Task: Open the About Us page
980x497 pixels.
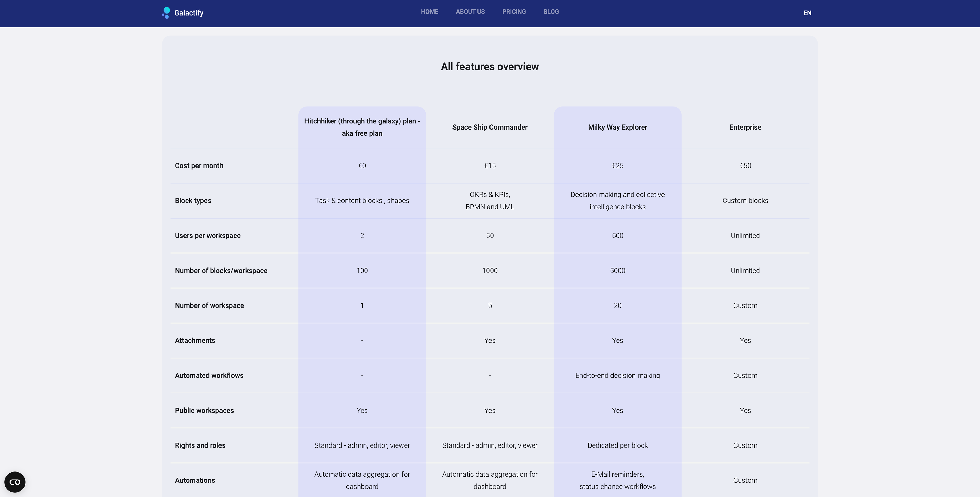Action: coord(470,12)
